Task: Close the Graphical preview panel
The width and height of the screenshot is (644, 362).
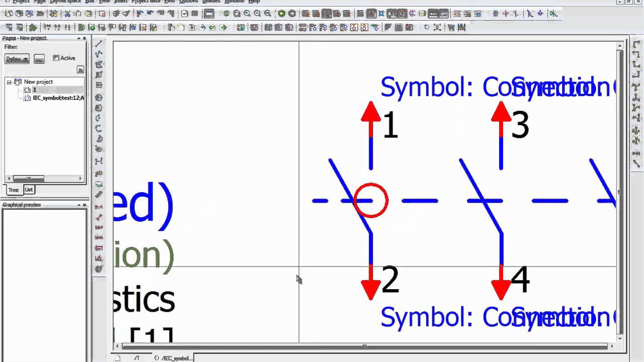Action: 85,205
